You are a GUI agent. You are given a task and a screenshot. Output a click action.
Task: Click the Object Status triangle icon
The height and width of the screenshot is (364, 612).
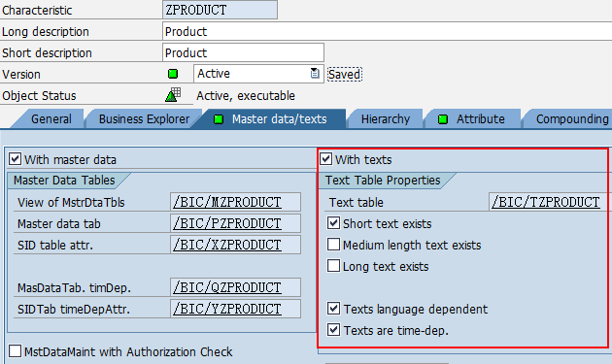pos(173,95)
